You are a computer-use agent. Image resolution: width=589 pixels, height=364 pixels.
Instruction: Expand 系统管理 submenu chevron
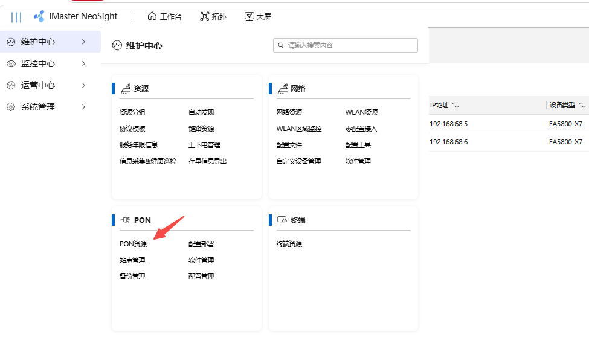click(83, 107)
